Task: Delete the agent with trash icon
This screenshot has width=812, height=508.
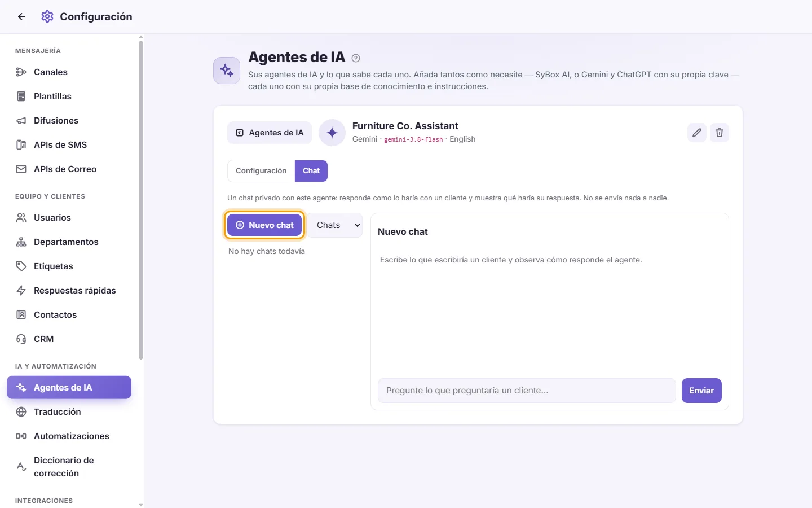Action: point(720,133)
